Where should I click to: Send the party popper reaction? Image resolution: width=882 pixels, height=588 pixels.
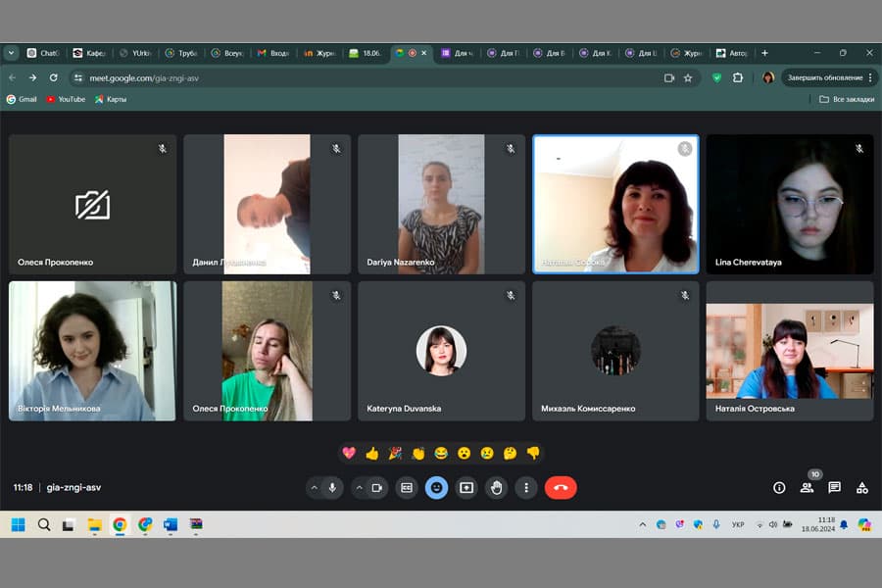point(395,453)
